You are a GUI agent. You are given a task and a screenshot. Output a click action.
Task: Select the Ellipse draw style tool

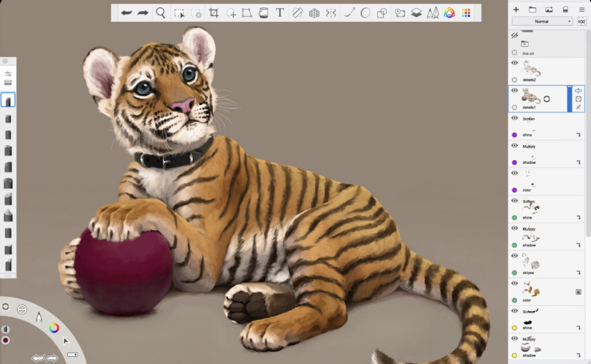click(365, 13)
